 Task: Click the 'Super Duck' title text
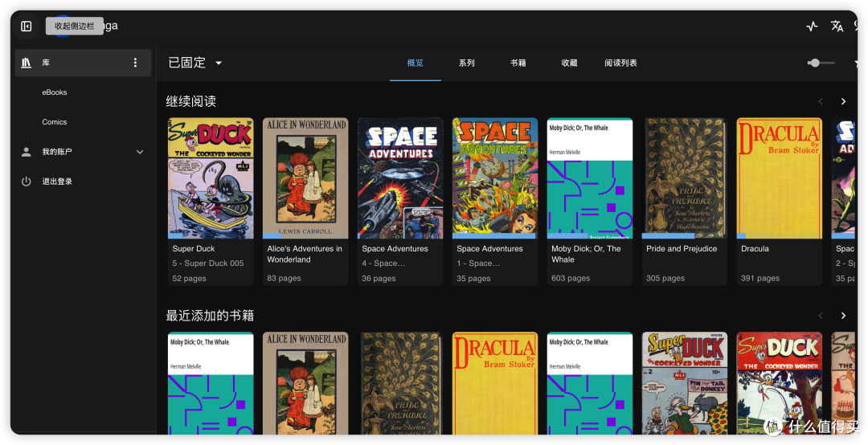pyautogui.click(x=193, y=248)
